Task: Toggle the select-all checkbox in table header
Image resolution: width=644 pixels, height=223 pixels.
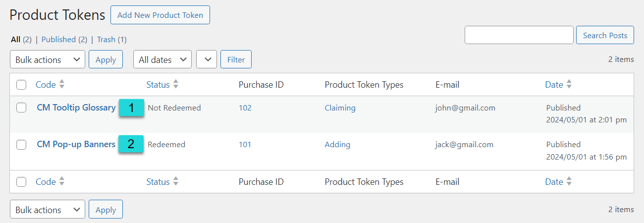Action: (x=21, y=85)
